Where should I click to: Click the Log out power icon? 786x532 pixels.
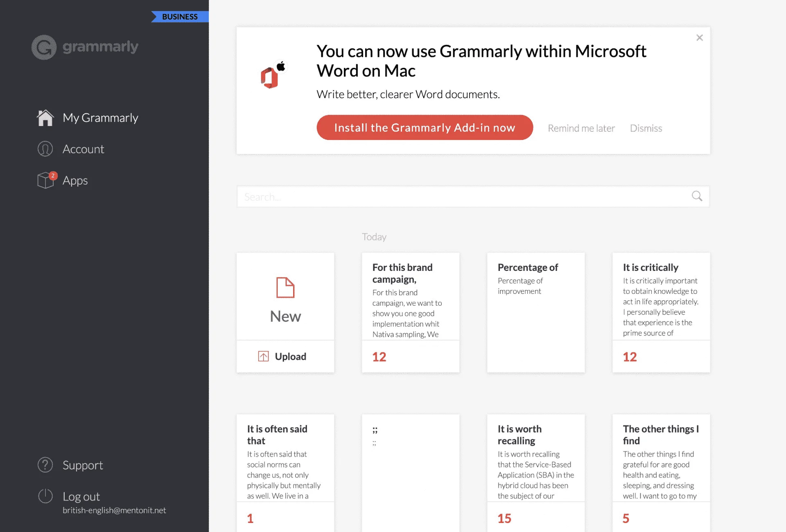point(45,496)
